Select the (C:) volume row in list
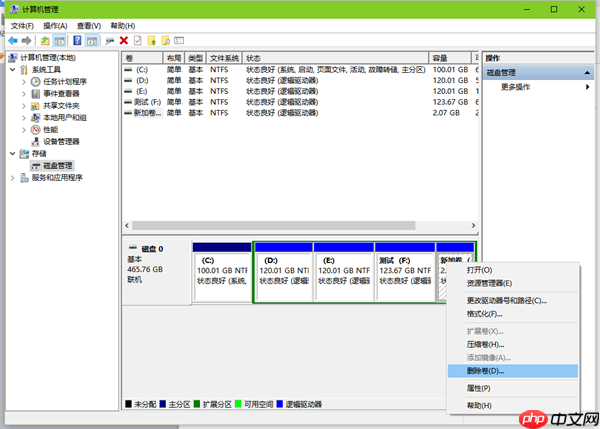The width and height of the screenshot is (600, 429). pos(300,70)
